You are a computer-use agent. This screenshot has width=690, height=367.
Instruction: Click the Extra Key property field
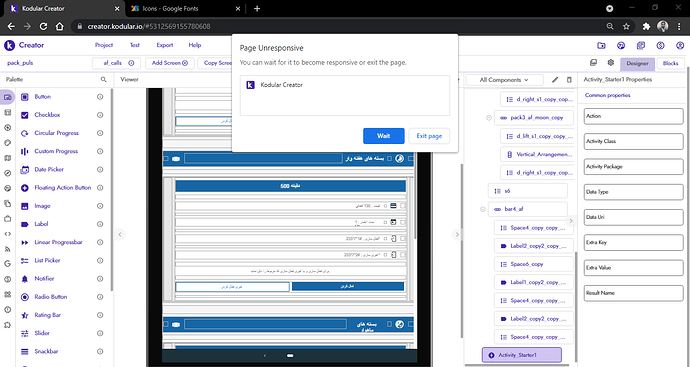[633, 242]
